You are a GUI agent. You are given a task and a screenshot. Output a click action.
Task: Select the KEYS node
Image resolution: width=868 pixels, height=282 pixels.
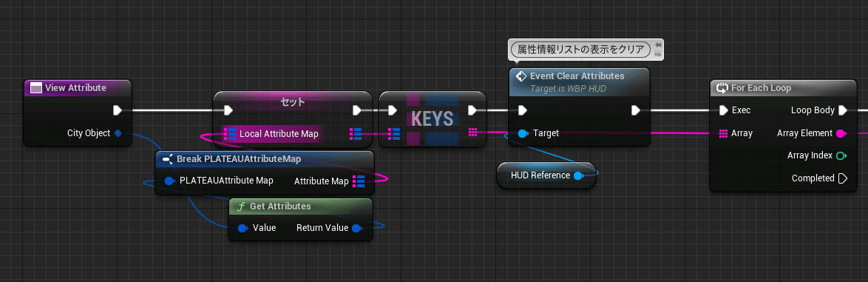tap(433, 119)
